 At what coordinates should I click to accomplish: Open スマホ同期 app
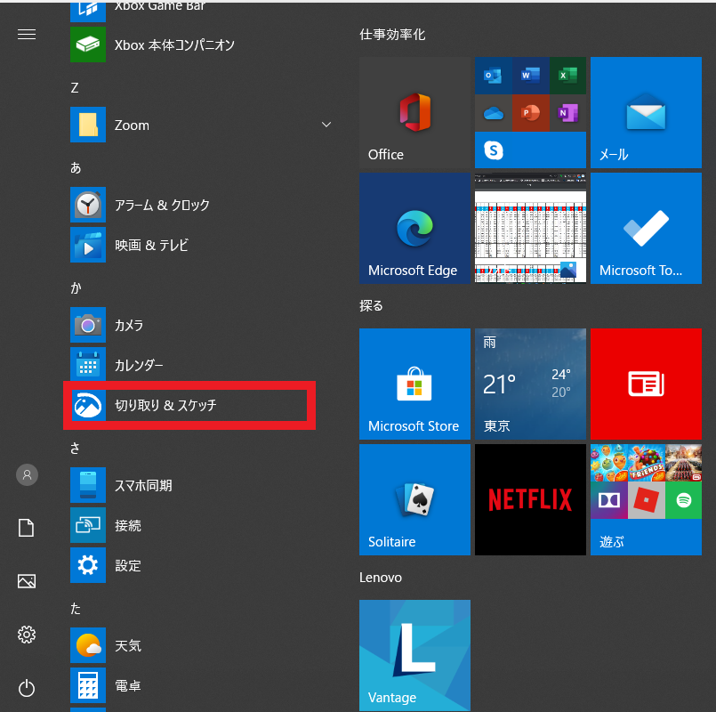(201, 485)
